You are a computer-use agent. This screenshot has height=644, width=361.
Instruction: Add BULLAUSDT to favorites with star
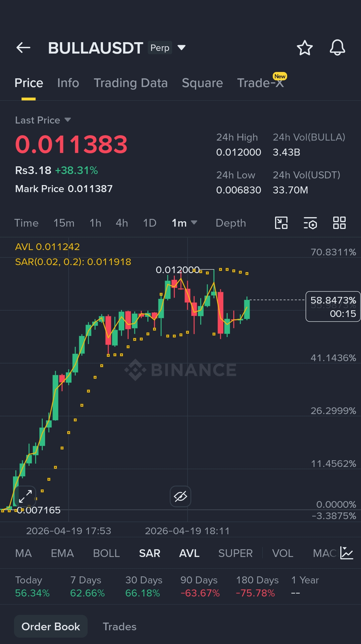305,48
